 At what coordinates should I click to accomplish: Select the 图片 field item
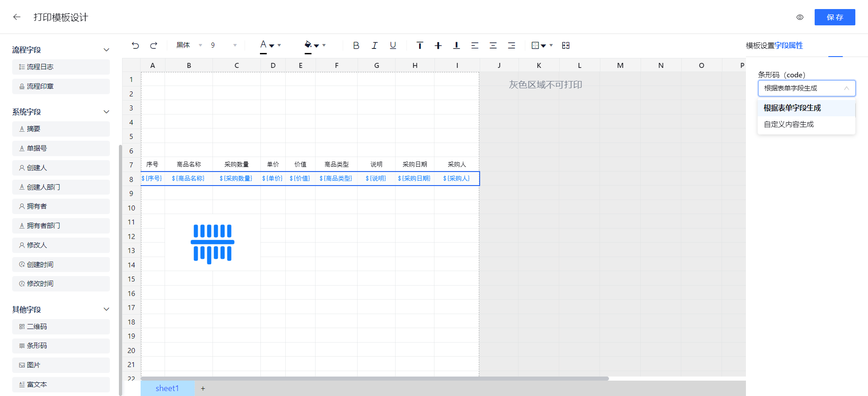(x=61, y=365)
